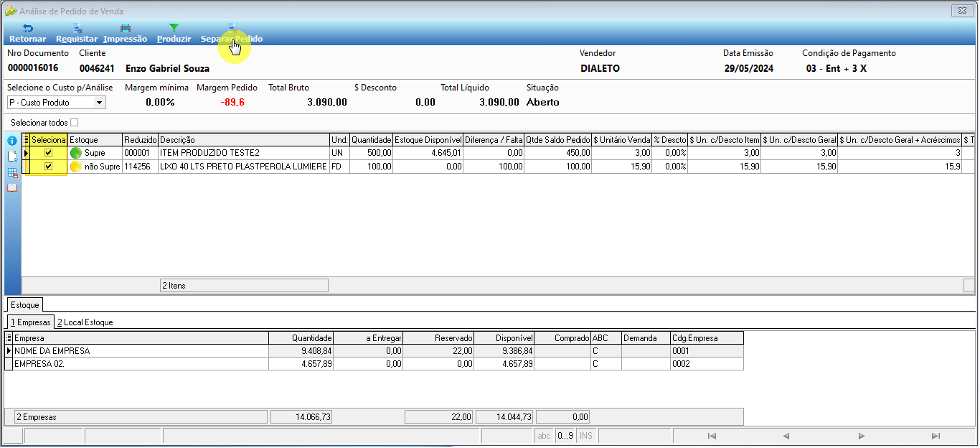Click the 0...9 status bar indicator
Image resolution: width=980 pixels, height=448 pixels.
565,436
